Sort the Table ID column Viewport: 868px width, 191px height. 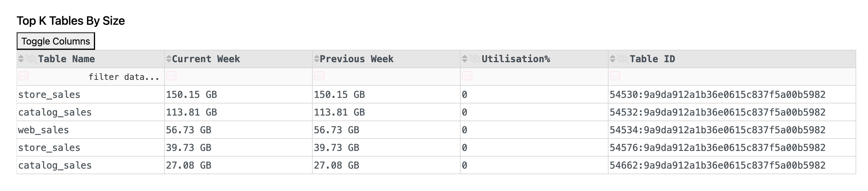[x=612, y=59]
